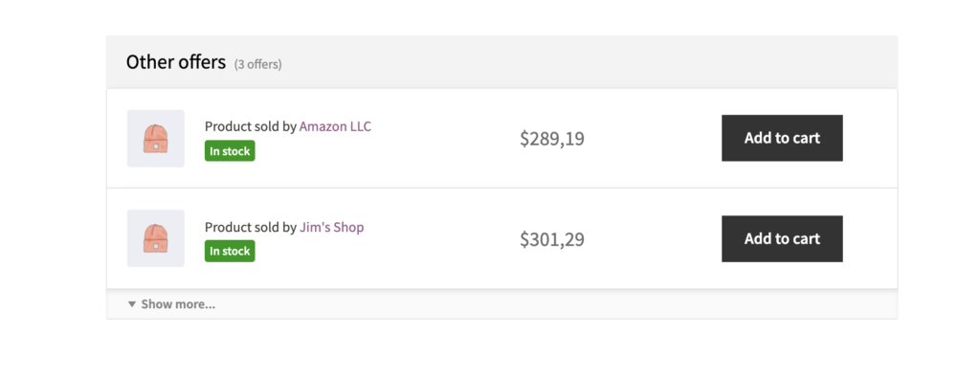Screen dimensions: 980x379
Task: Select the $289,19 price
Action: (552, 138)
